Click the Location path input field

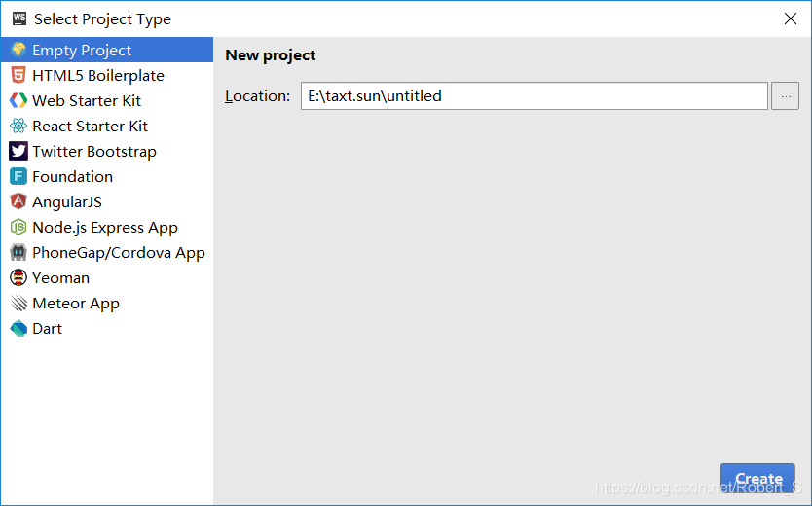click(534, 95)
